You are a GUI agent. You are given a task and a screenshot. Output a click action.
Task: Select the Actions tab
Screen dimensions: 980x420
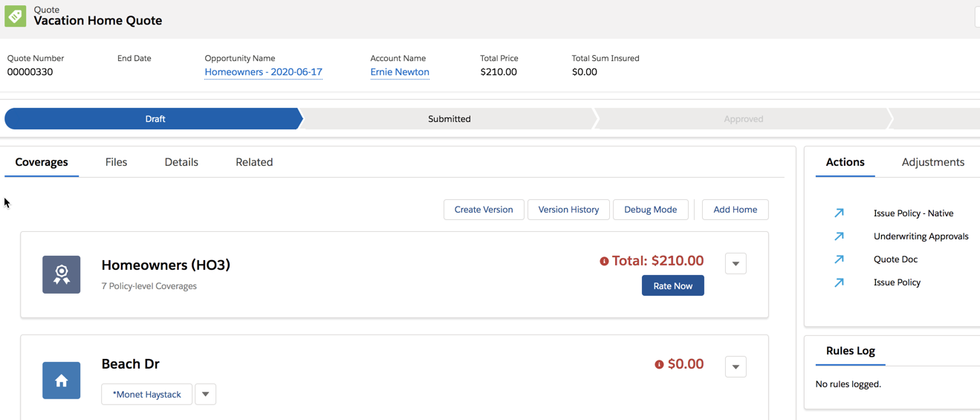pos(846,162)
